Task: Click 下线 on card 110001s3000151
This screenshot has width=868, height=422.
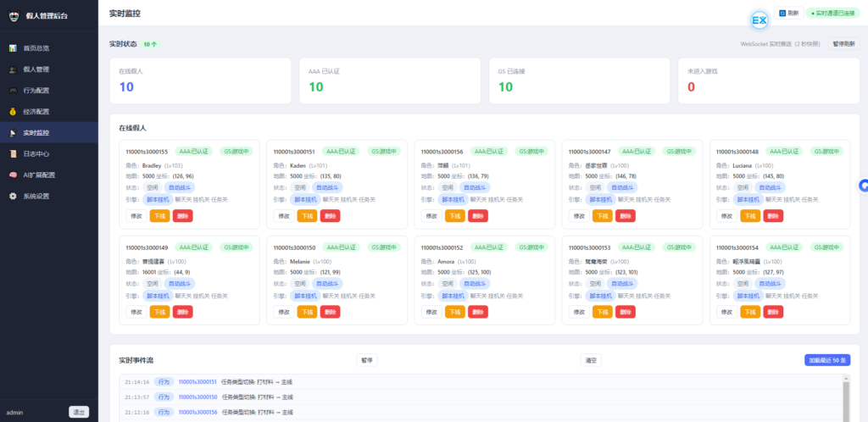Action: pyautogui.click(x=307, y=216)
